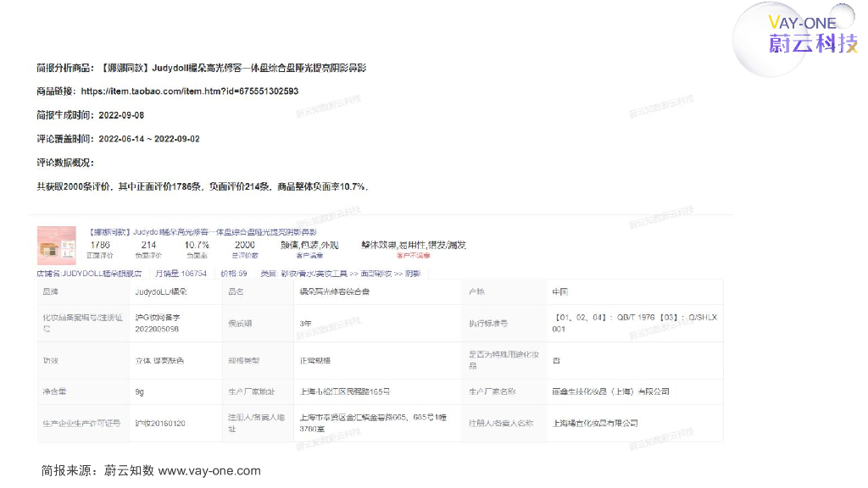This screenshot has height=488, width=868.
Task: Click the 净含量 label cell
Action: click(83, 391)
